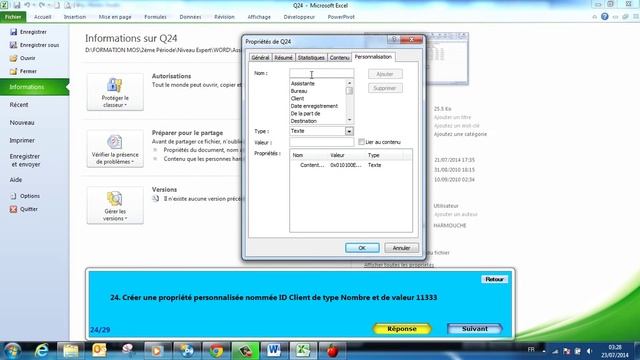Open the Mise en page tab
Image resolution: width=640 pixels, height=360 pixels.
click(115, 17)
